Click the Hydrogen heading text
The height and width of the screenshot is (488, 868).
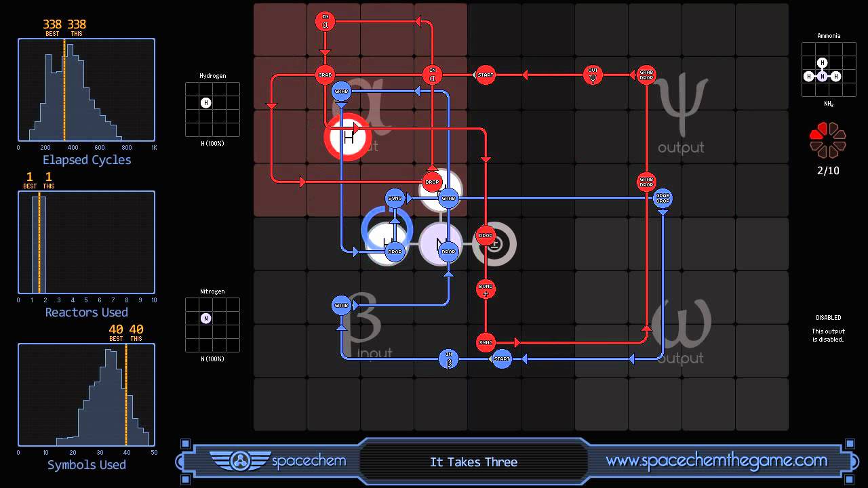coord(212,76)
